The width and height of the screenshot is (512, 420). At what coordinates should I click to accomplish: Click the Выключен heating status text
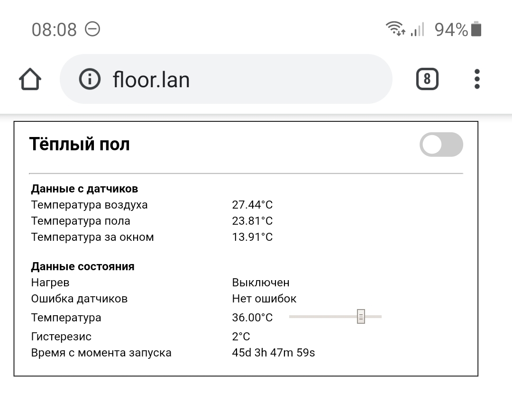pyautogui.click(x=261, y=283)
